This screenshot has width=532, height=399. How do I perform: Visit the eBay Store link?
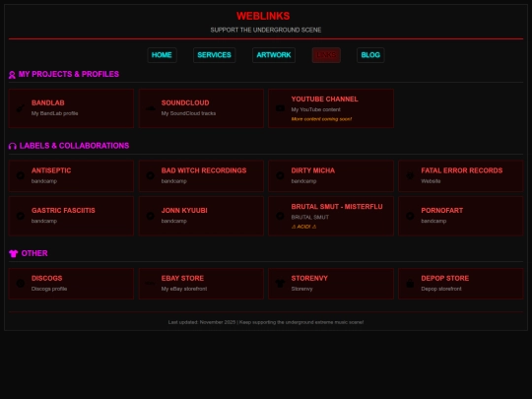tap(201, 284)
